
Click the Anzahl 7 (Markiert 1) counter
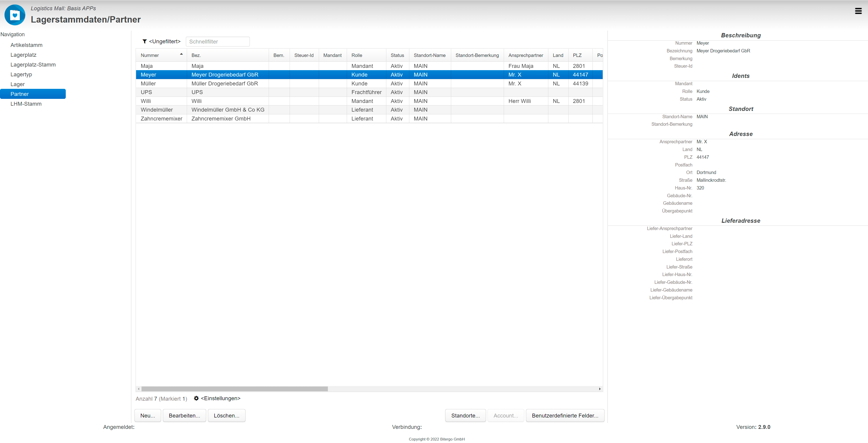[161, 398]
